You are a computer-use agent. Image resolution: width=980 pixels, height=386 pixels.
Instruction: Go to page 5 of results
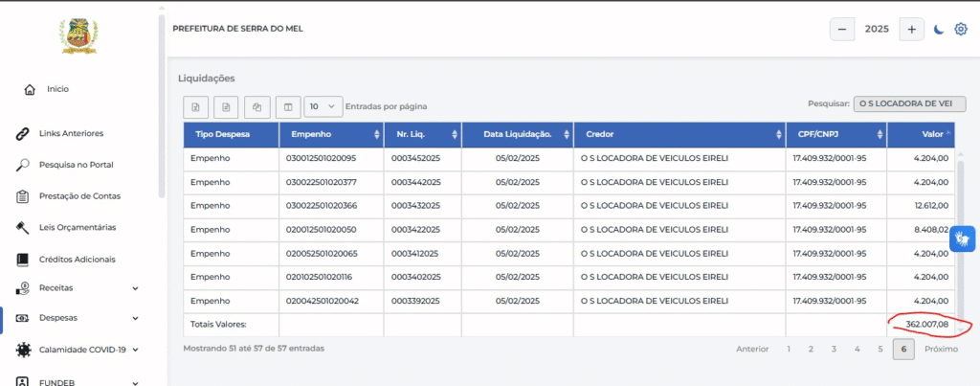pyautogui.click(x=880, y=349)
